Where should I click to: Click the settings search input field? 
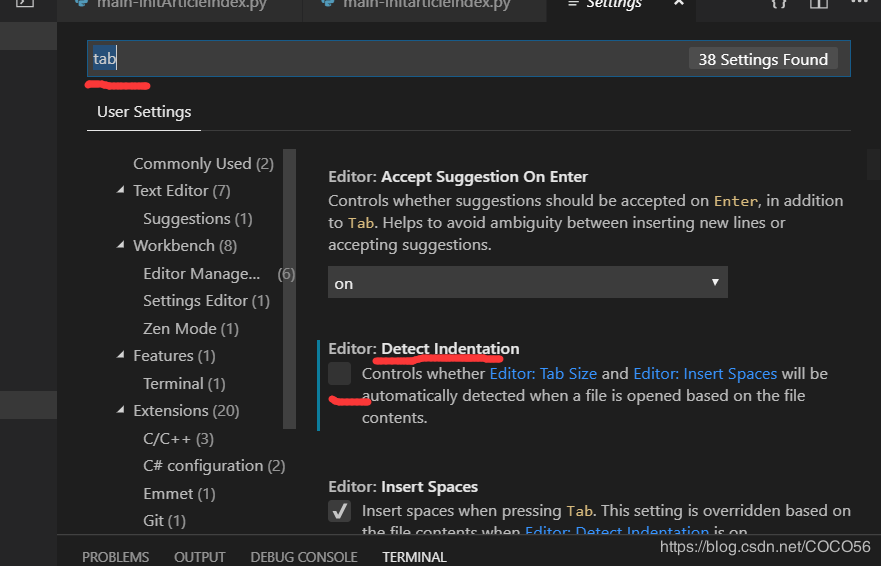click(x=400, y=59)
